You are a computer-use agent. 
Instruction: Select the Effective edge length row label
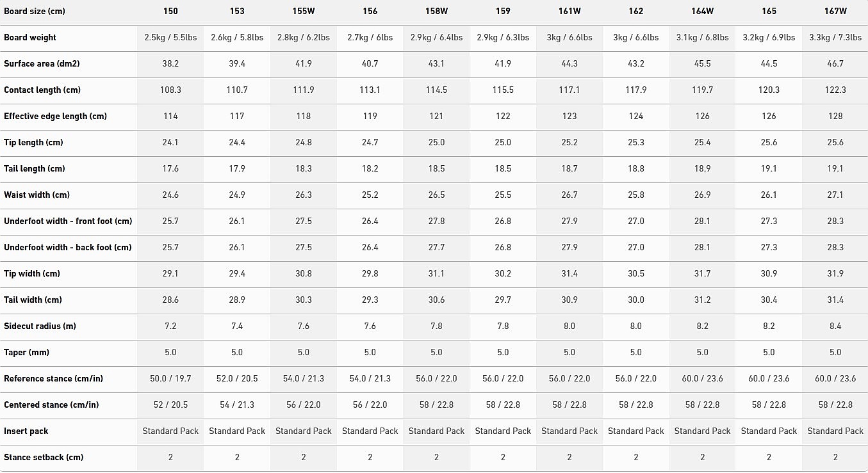pyautogui.click(x=55, y=116)
